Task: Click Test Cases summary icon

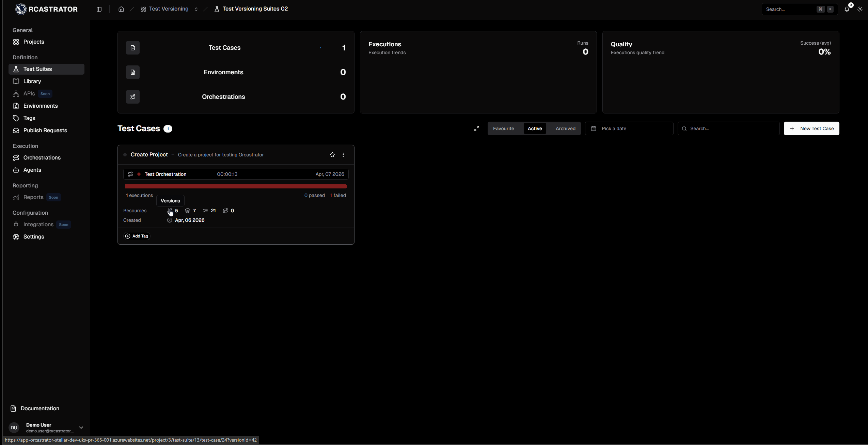Action: pyautogui.click(x=133, y=48)
